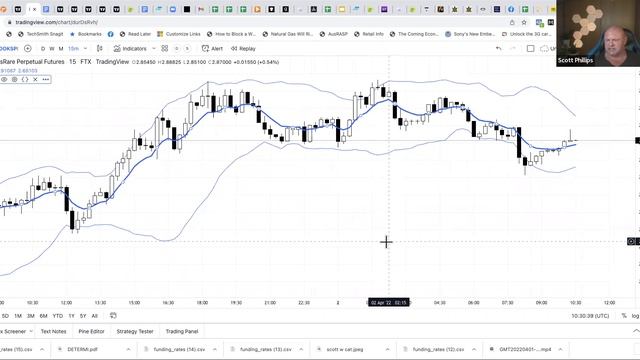This screenshot has width=640, height=360.
Task: Open the Indicators dialog
Action: pyautogui.click(x=130, y=49)
